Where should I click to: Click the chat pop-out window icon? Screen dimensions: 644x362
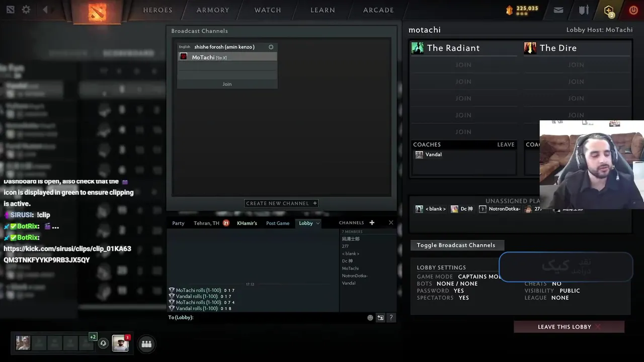(x=380, y=317)
